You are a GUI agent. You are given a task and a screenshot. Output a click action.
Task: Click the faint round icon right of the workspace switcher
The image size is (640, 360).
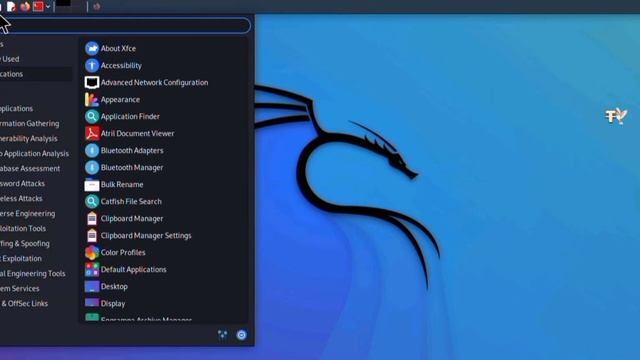[x=97, y=6]
